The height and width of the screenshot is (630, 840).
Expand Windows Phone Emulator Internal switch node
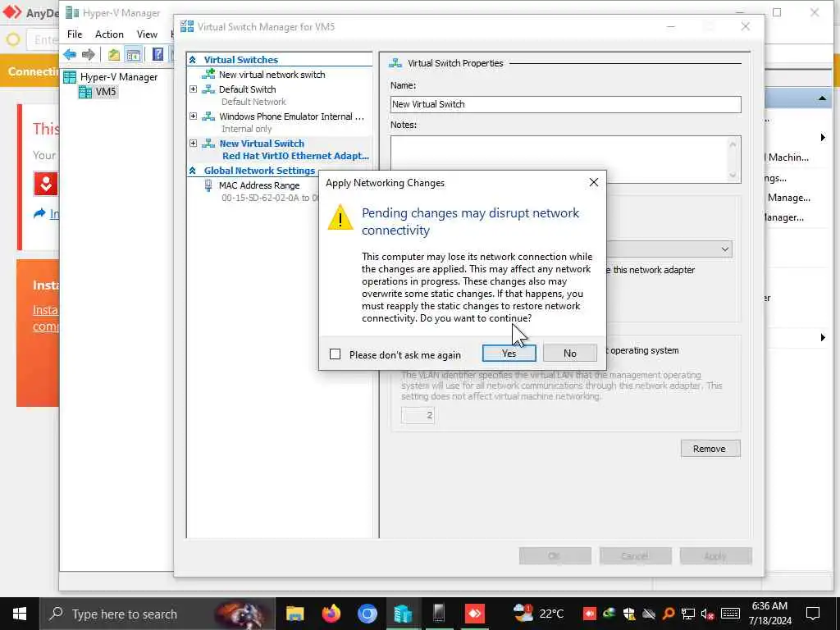click(193, 116)
